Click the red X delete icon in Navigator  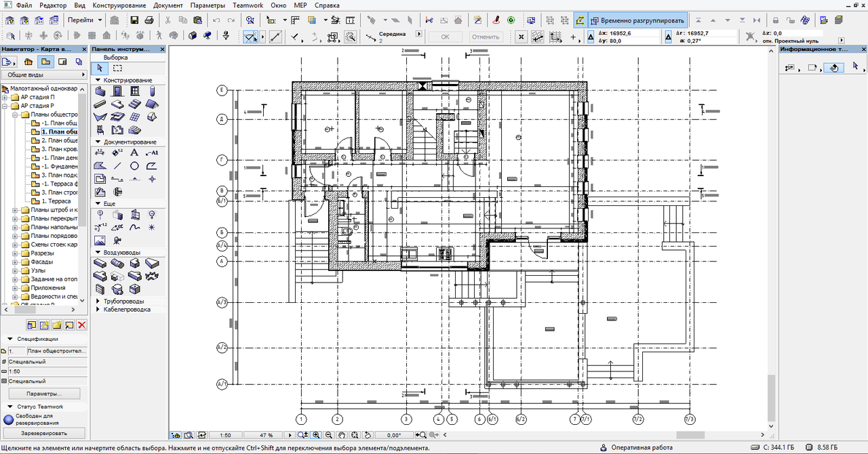tap(82, 325)
